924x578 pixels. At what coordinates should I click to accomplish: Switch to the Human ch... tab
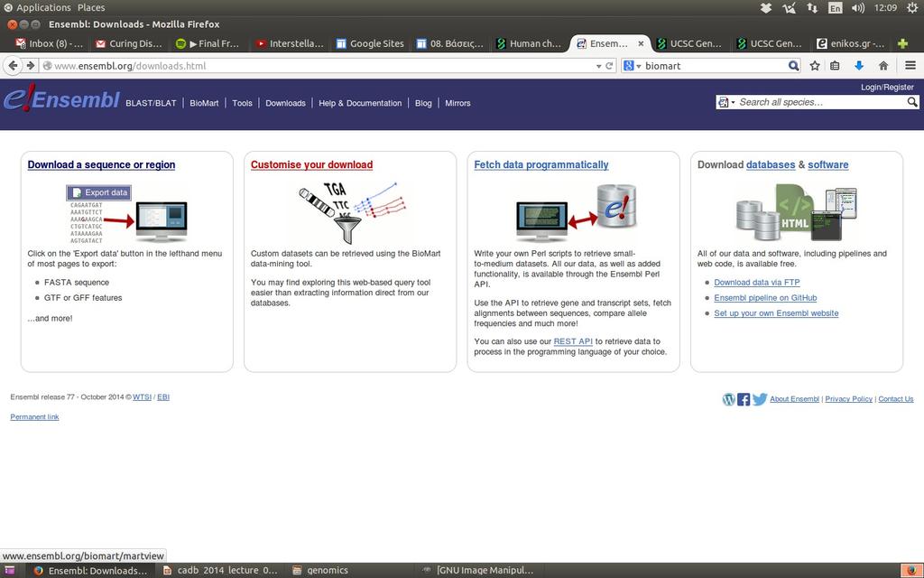[529, 43]
